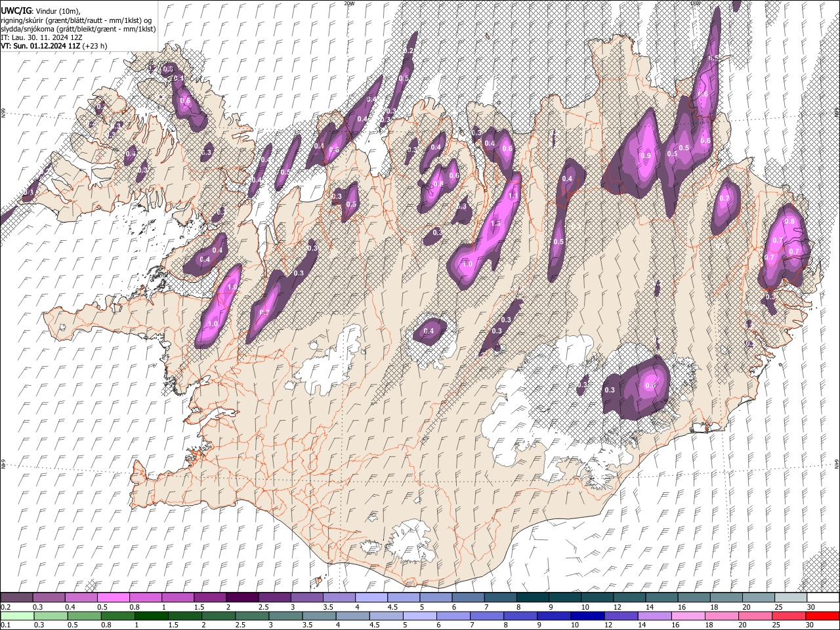Click the '20W' longitude label

point(349,3)
